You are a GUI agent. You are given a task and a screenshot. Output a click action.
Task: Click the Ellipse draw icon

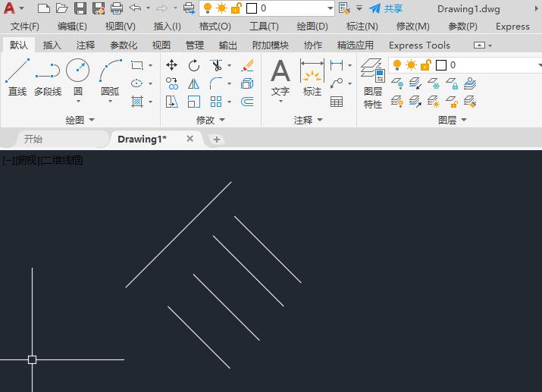click(x=137, y=83)
